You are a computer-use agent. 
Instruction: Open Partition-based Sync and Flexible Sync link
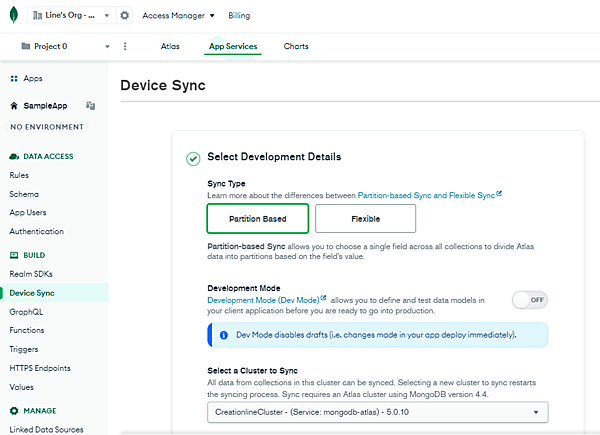pyautogui.click(x=429, y=195)
